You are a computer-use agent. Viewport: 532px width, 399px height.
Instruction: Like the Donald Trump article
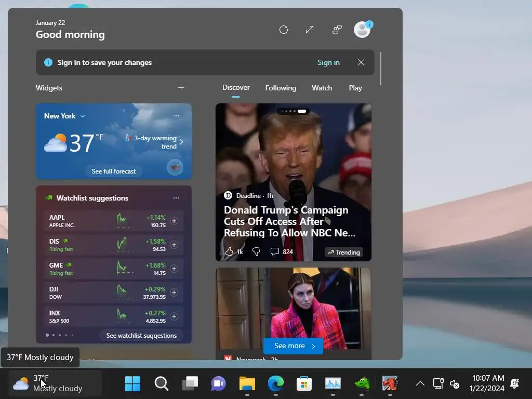[229, 252]
